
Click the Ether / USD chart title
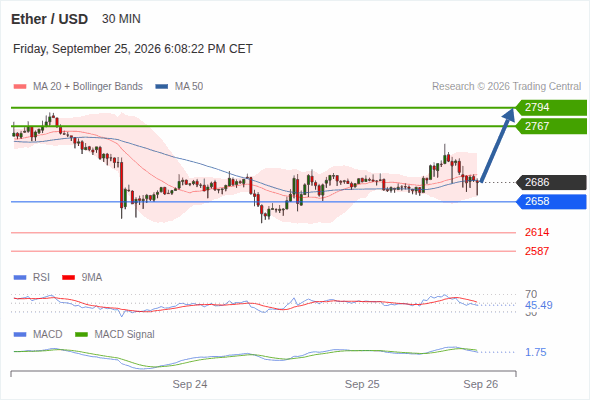click(49, 19)
